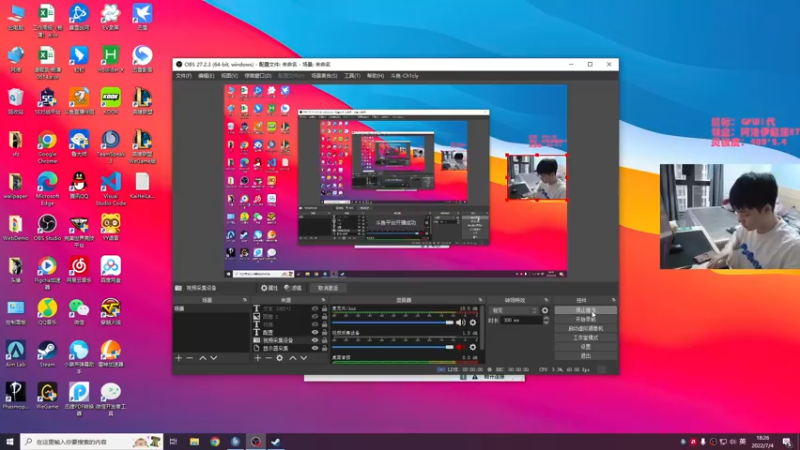Move selected source up in Sources dock
Image resolution: width=800 pixels, height=450 pixels.
tap(293, 358)
